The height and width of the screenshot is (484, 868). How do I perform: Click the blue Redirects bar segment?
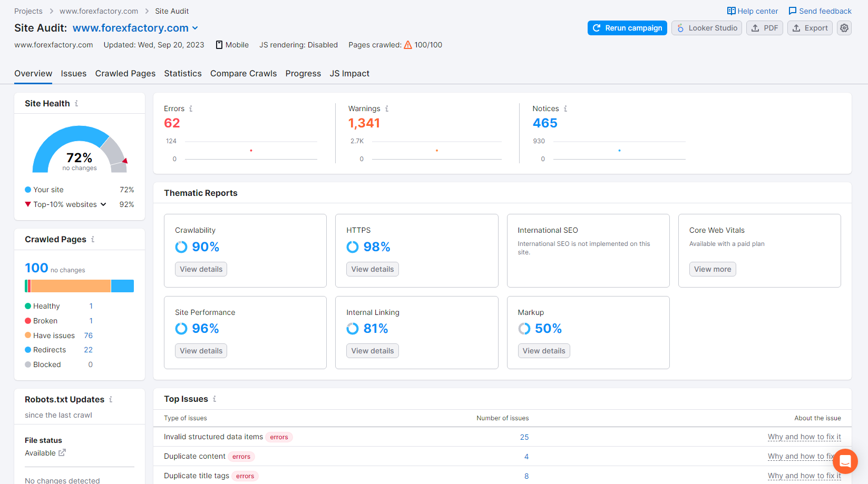tap(122, 286)
